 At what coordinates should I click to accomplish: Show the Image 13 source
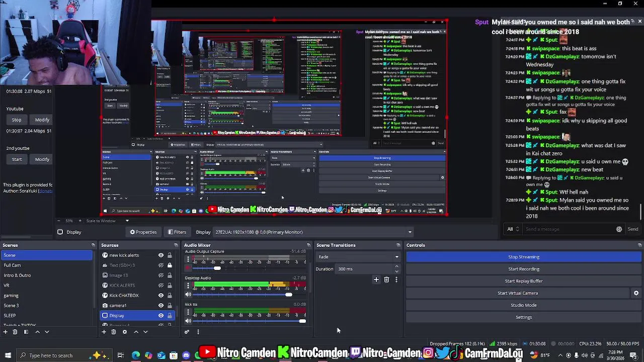[161, 276]
